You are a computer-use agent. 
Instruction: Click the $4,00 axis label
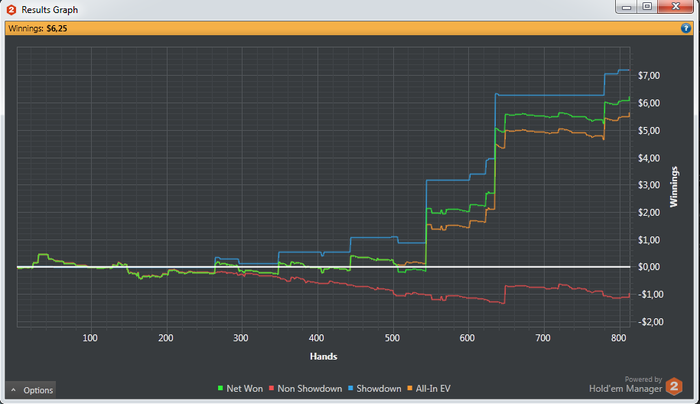[649, 158]
